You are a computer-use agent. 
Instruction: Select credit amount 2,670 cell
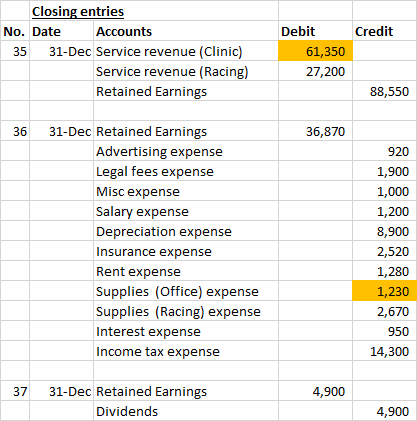384,311
